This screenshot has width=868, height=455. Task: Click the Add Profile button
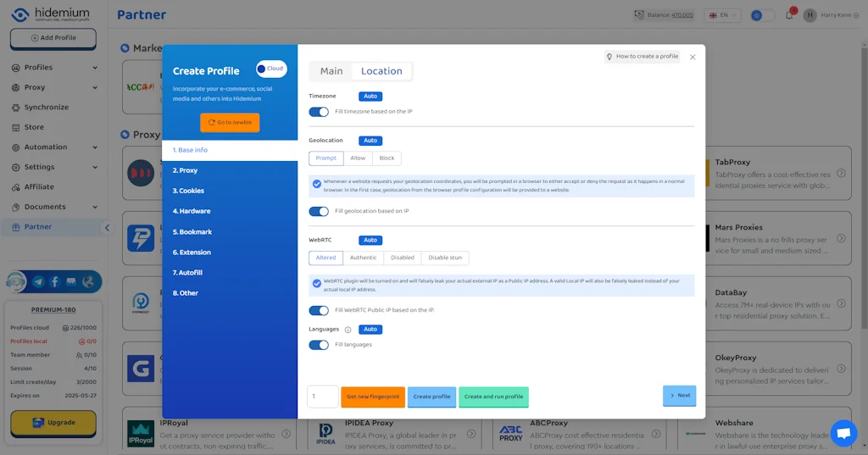53,38
